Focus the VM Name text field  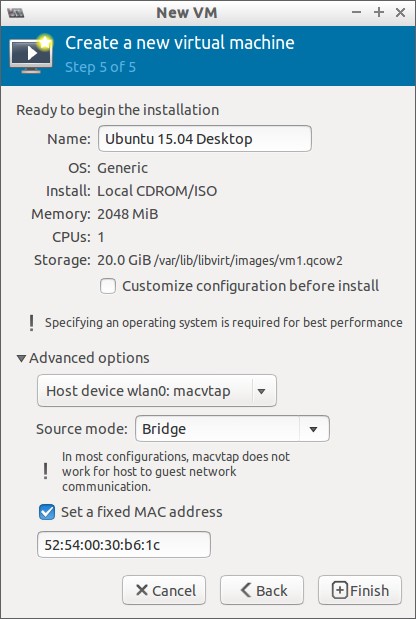(x=205, y=139)
